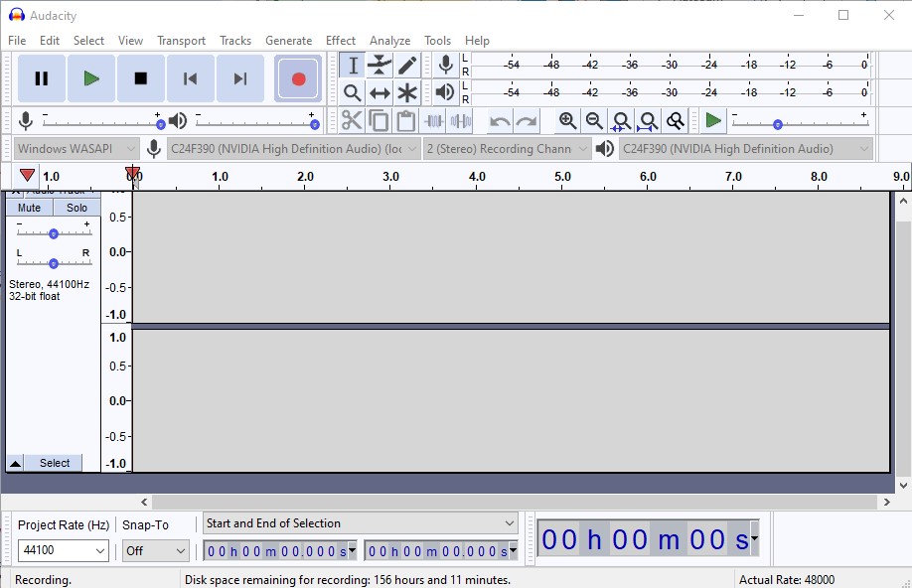The image size is (912, 588).
Task: Select the Envelope tool
Action: [380, 66]
